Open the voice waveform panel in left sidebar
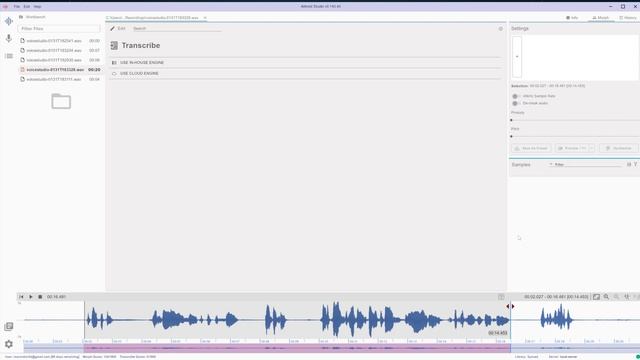Image resolution: width=640 pixels, height=360 pixels. (x=9, y=21)
